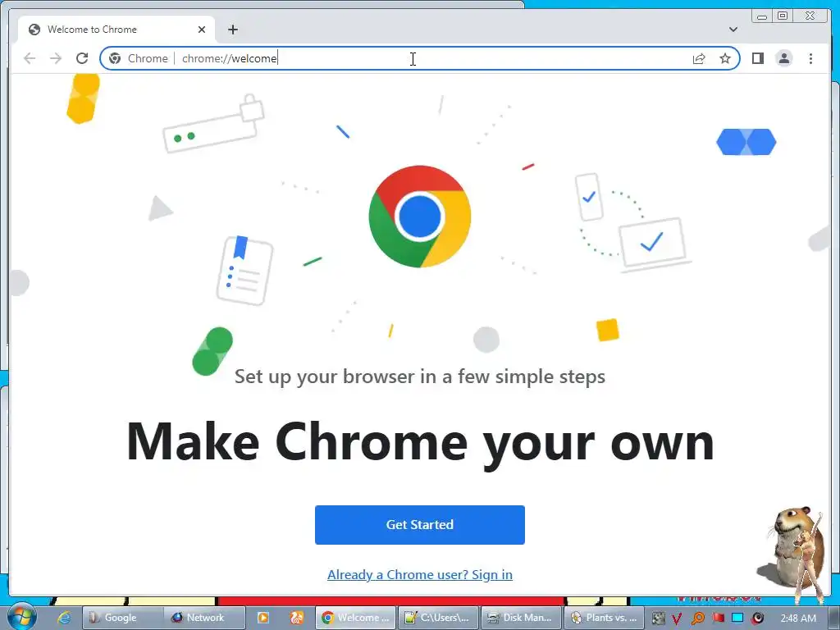The width and height of the screenshot is (840, 630).
Task: Switch to Disk Management taskbar window
Action: click(x=521, y=618)
